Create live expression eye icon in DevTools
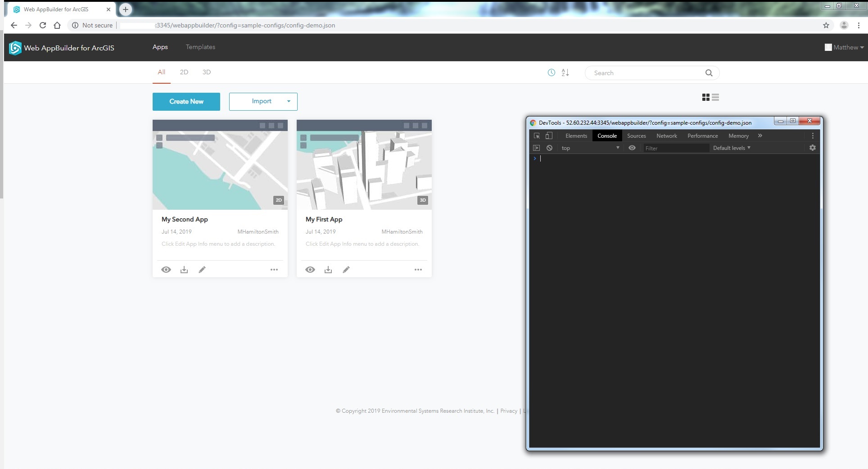868x469 pixels. pyautogui.click(x=632, y=148)
